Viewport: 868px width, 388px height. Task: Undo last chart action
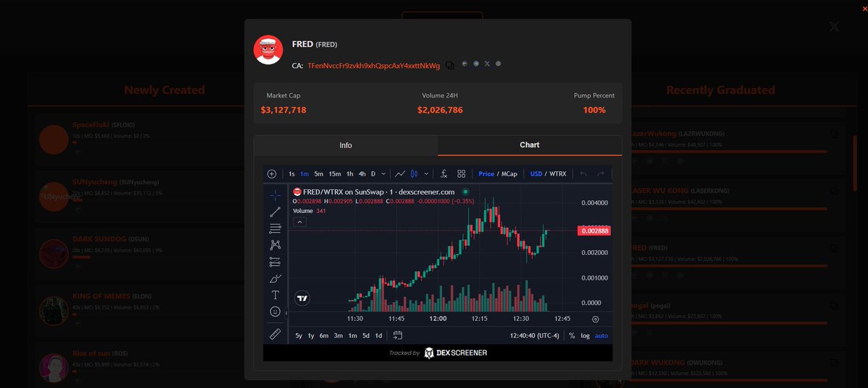584,174
